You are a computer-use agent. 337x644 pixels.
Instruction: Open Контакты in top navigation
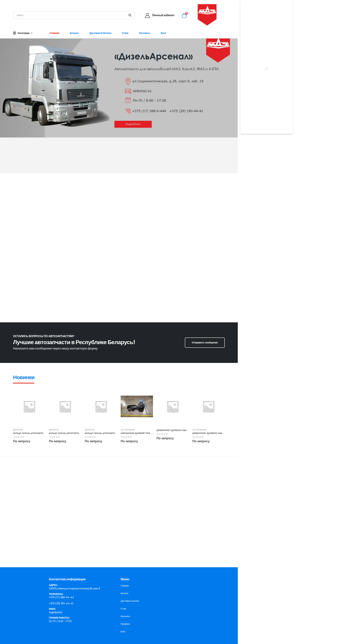pyautogui.click(x=144, y=33)
